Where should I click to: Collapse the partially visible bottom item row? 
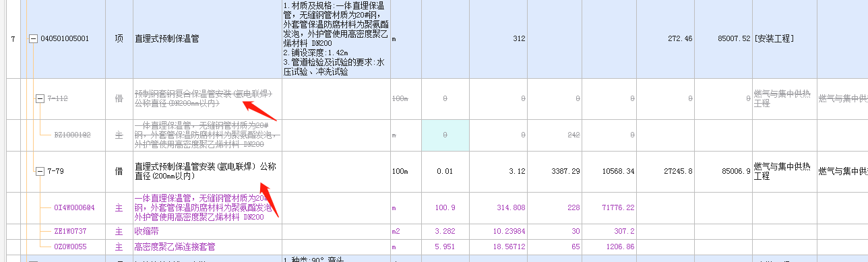pos(32,259)
